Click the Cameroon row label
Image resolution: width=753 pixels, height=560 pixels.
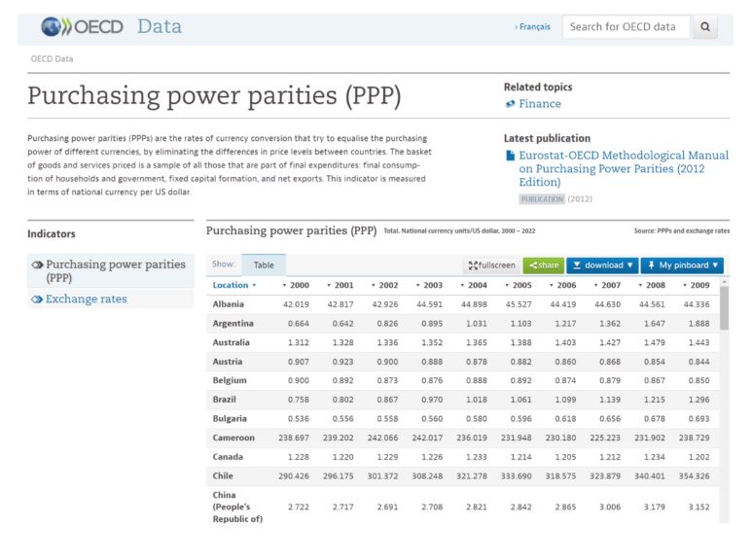[233, 437]
